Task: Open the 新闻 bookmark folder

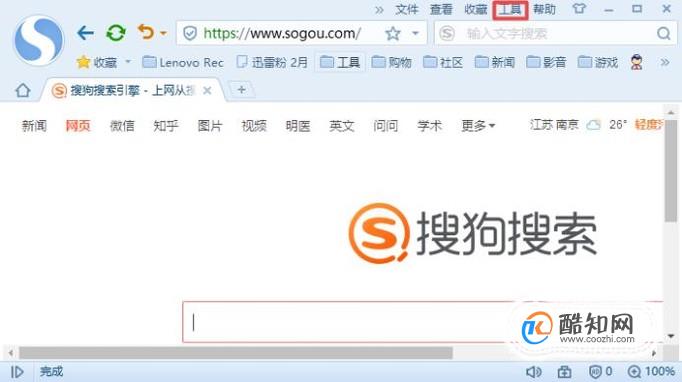Action: click(x=495, y=63)
